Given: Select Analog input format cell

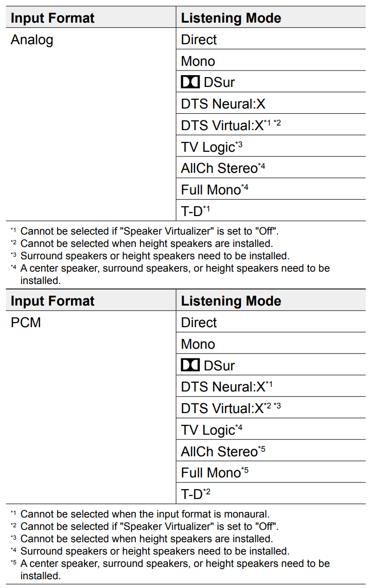Looking at the screenshot, I should click(x=91, y=124).
